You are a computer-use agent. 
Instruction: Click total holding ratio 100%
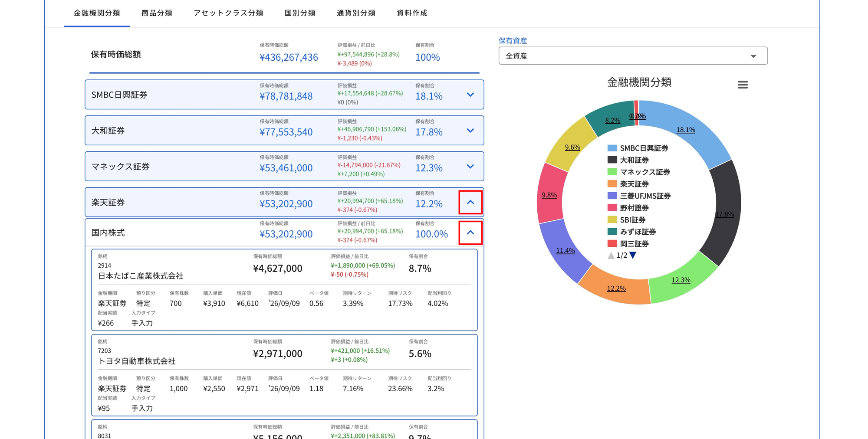click(427, 57)
